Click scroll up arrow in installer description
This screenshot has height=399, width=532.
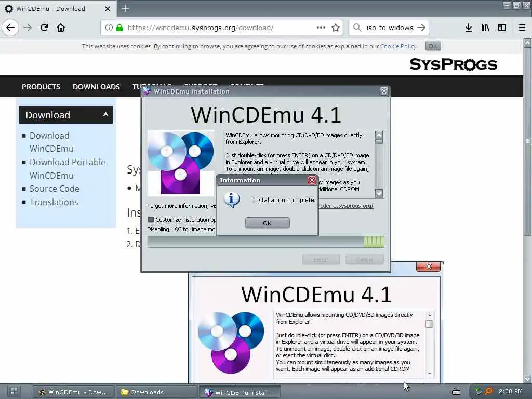click(x=379, y=135)
